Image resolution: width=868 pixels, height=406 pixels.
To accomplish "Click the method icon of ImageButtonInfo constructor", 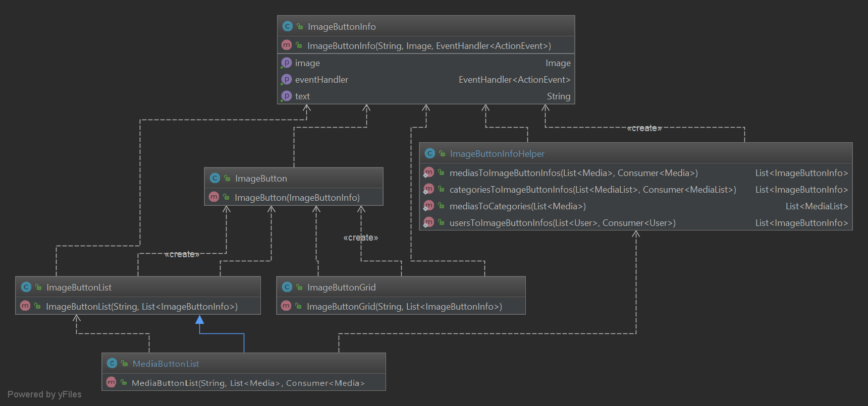I will 287,45.
